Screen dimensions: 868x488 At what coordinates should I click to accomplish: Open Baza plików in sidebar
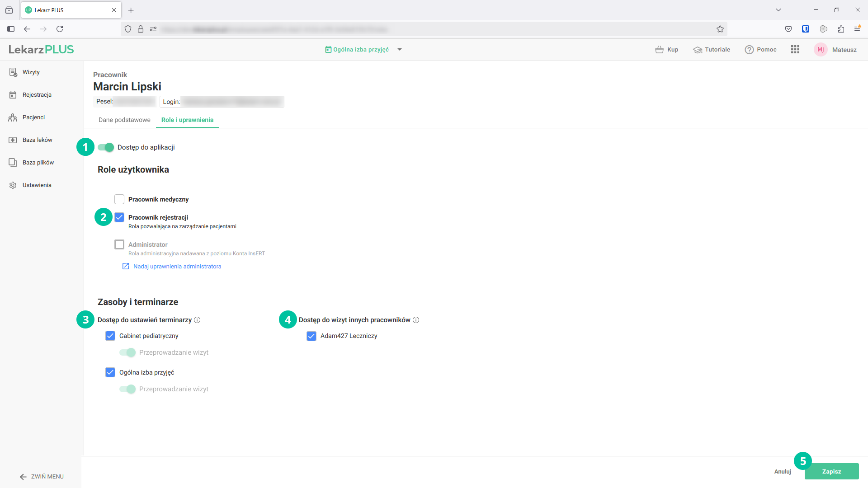point(38,163)
